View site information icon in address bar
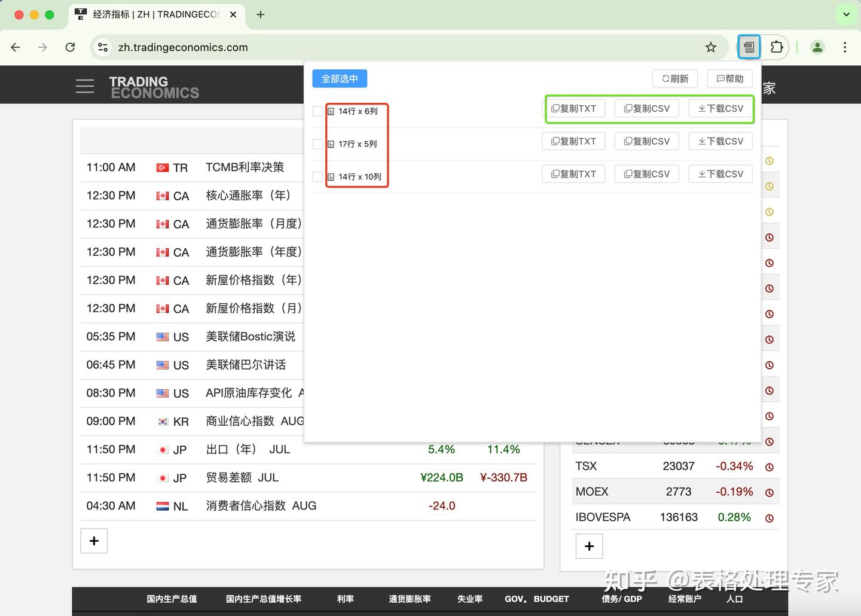The image size is (861, 616). [x=103, y=47]
